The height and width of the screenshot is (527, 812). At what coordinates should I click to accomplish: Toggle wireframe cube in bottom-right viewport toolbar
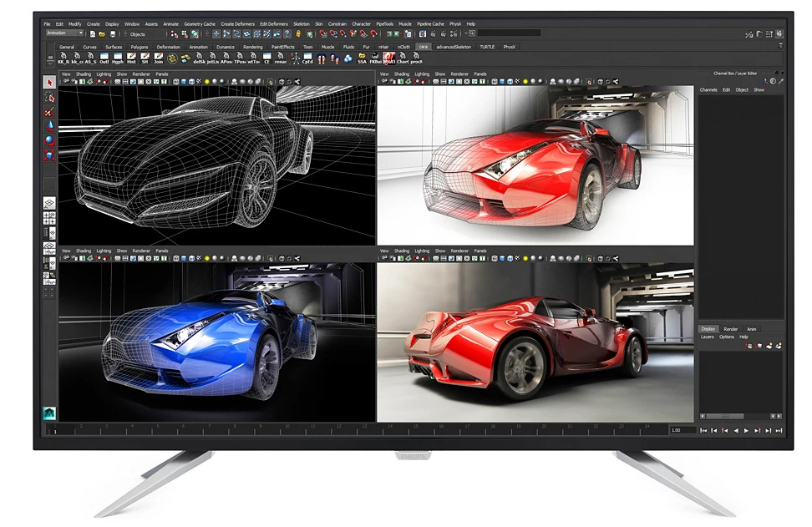(x=495, y=258)
